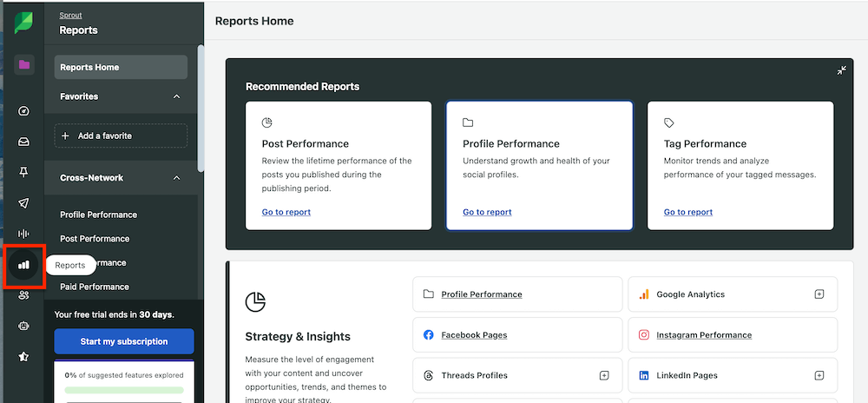The width and height of the screenshot is (868, 403).
Task: Click the Reports Home page heading
Action: [254, 21]
